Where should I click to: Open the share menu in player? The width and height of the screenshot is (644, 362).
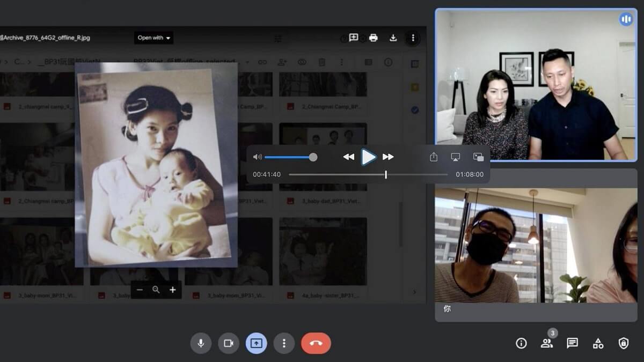pos(434,157)
